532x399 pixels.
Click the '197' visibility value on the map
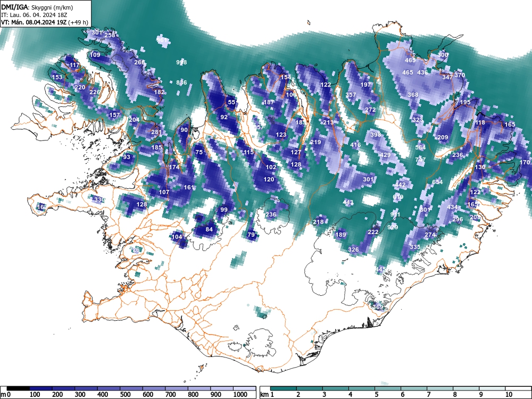point(365,85)
